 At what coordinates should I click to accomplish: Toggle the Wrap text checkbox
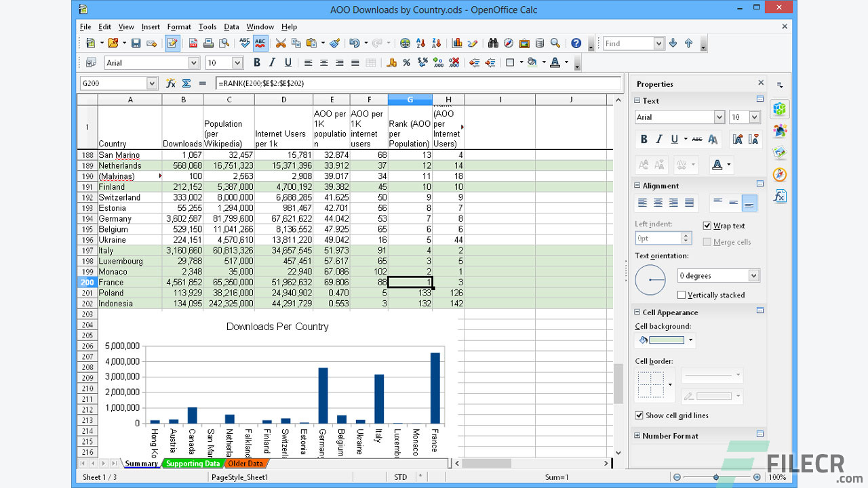point(707,226)
